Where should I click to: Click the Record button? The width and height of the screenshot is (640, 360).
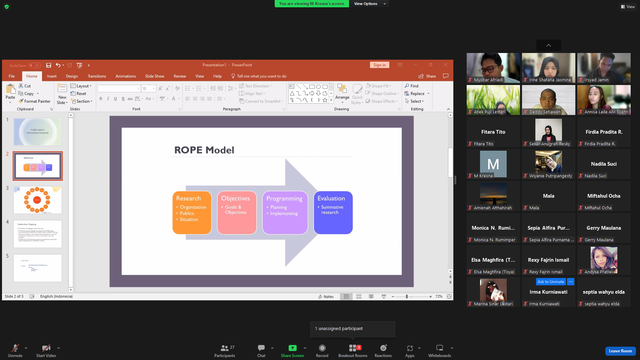click(322, 350)
